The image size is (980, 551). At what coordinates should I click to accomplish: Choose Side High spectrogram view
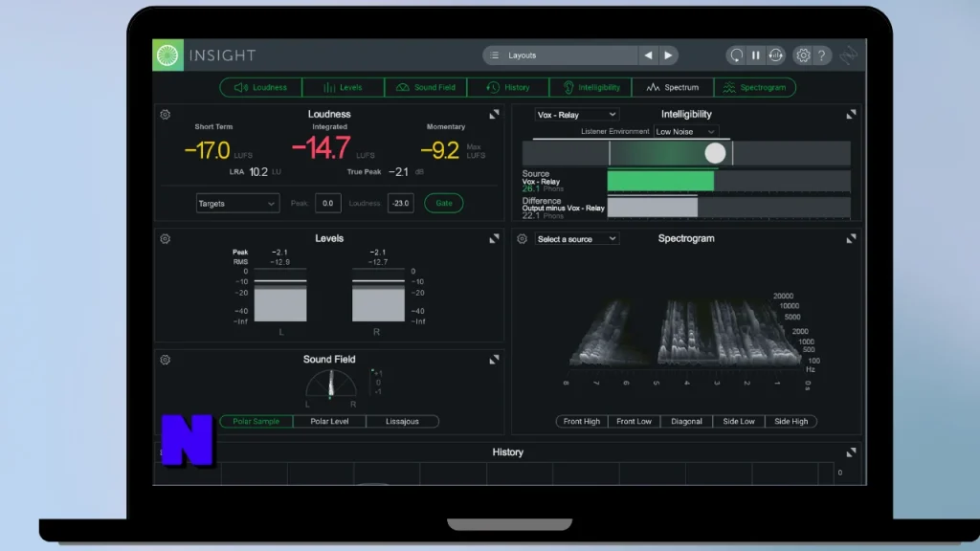coord(791,421)
